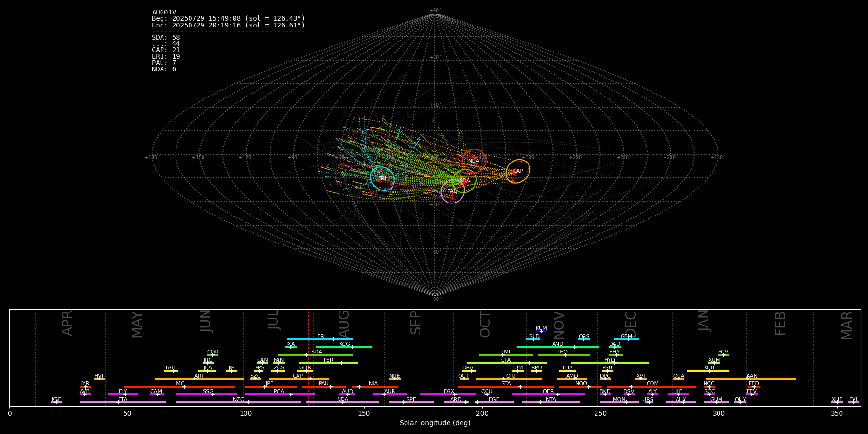Select the GEM shower bar in the timeline
The height and width of the screenshot is (434, 868).
[626, 339]
